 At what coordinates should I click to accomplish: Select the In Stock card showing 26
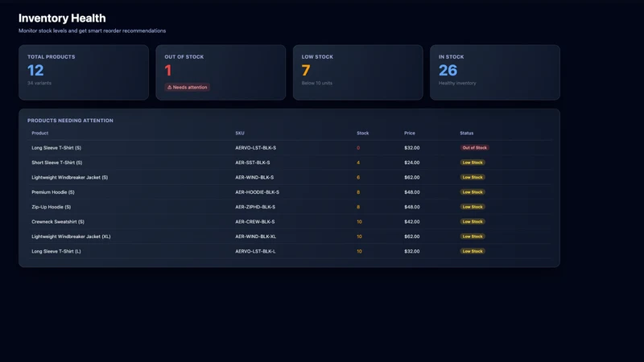pyautogui.click(x=495, y=72)
